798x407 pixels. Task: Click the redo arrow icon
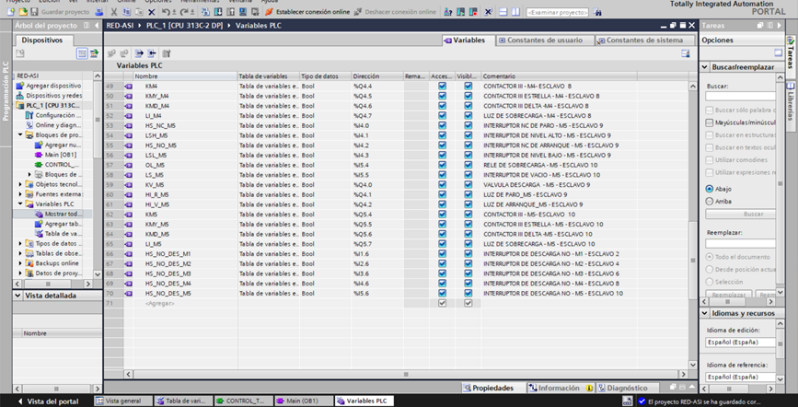[x=186, y=12]
